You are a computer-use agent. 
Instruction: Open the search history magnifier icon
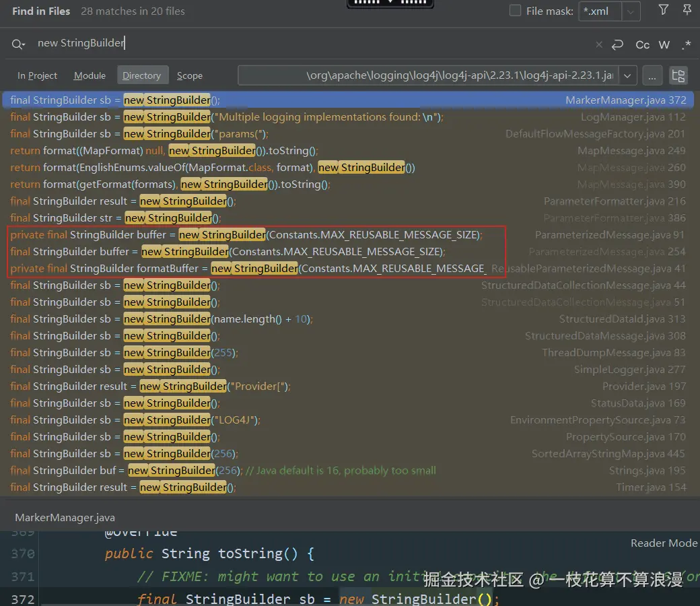click(x=18, y=44)
